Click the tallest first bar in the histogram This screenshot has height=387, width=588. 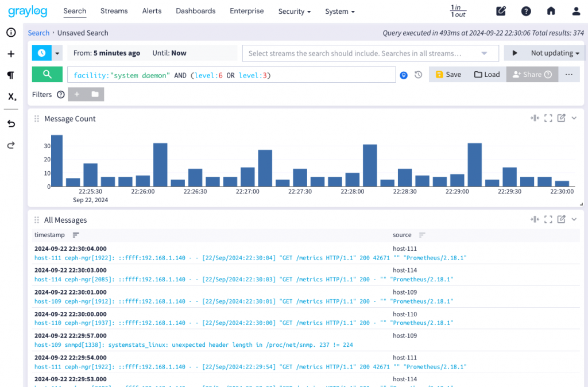(57, 161)
